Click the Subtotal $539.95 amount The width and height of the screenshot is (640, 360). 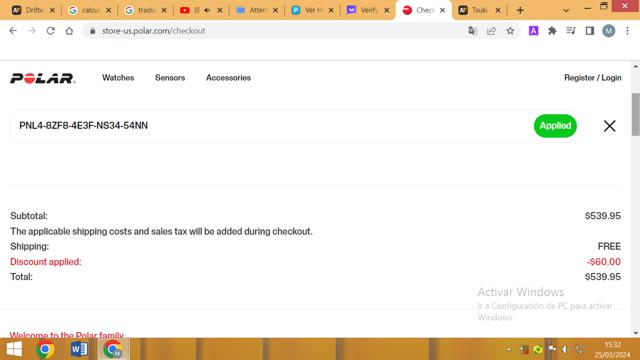tap(602, 216)
